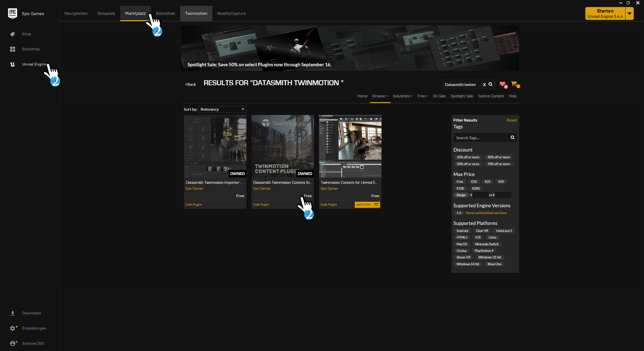Image resolution: width=644 pixels, height=351 pixels.
Task: Expand the Browse menu dropdown
Action: (380, 96)
